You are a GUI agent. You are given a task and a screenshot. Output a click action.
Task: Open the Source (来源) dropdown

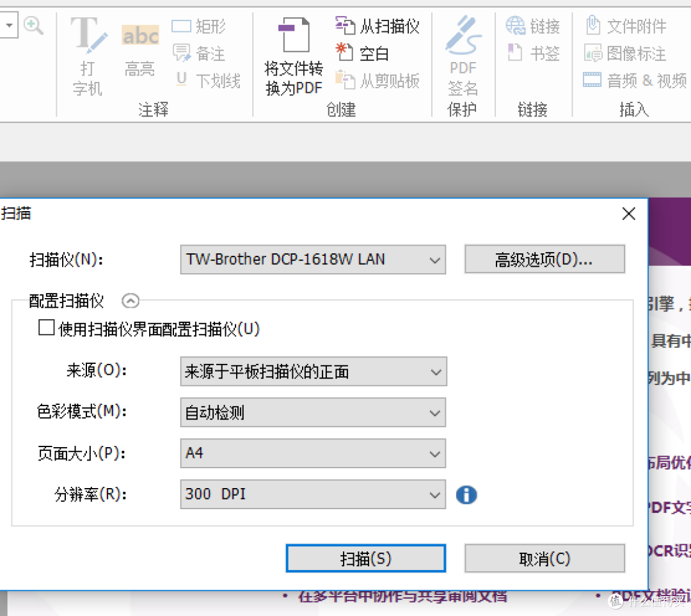314,372
